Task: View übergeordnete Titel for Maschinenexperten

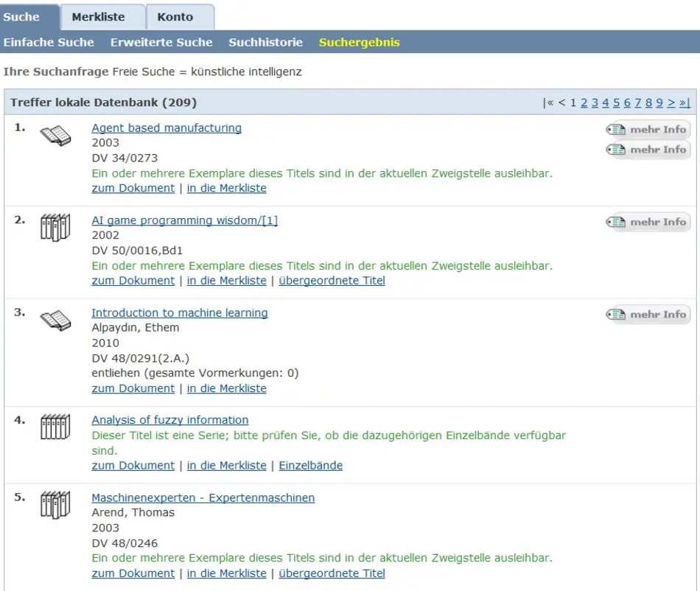Action: click(x=332, y=573)
